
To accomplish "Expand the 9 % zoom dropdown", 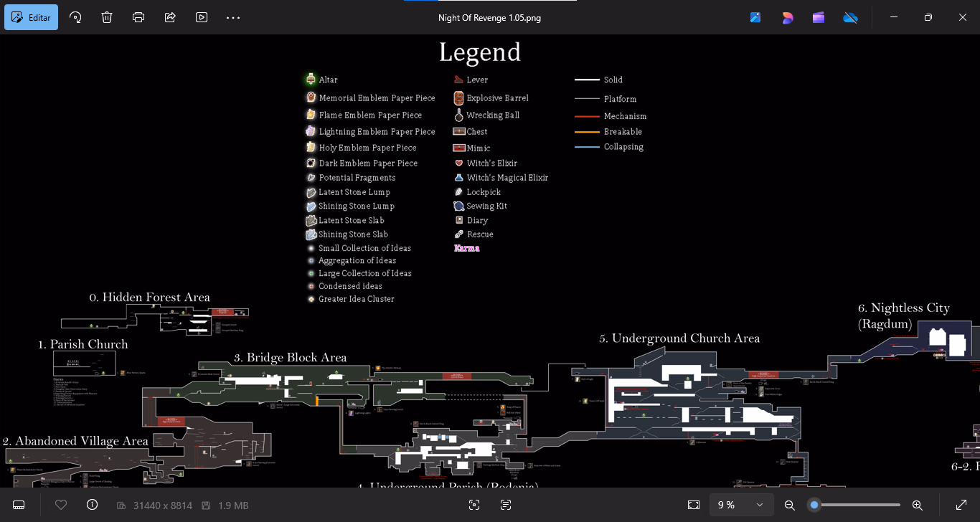I will 759,505.
